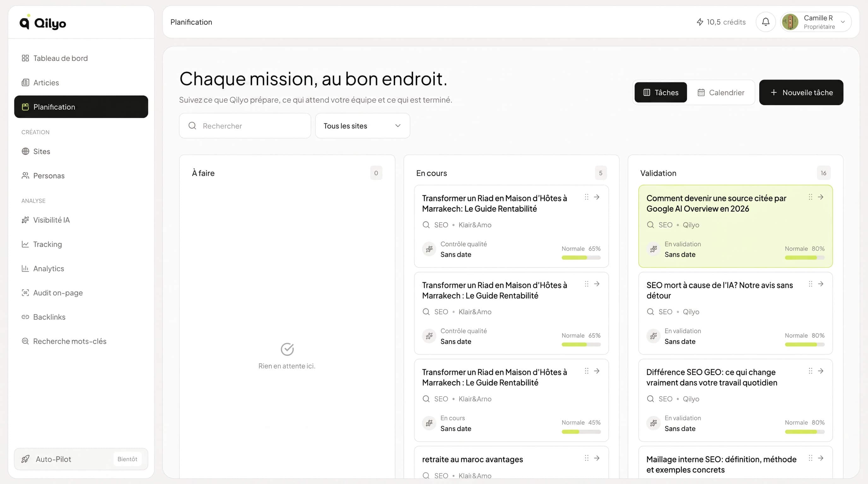This screenshot has width=868, height=484.
Task: Create a task with Nouvelle tâche
Action: click(801, 92)
